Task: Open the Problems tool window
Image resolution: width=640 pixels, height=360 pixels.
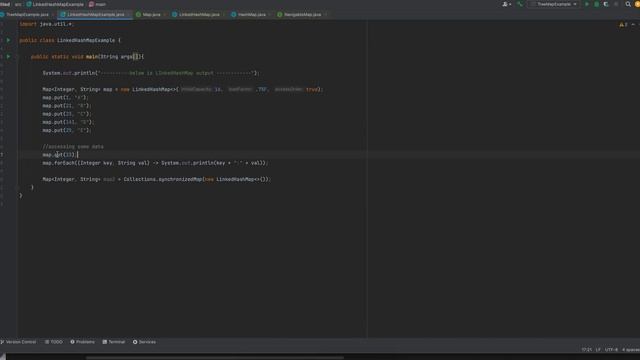Action: pyautogui.click(x=82, y=342)
